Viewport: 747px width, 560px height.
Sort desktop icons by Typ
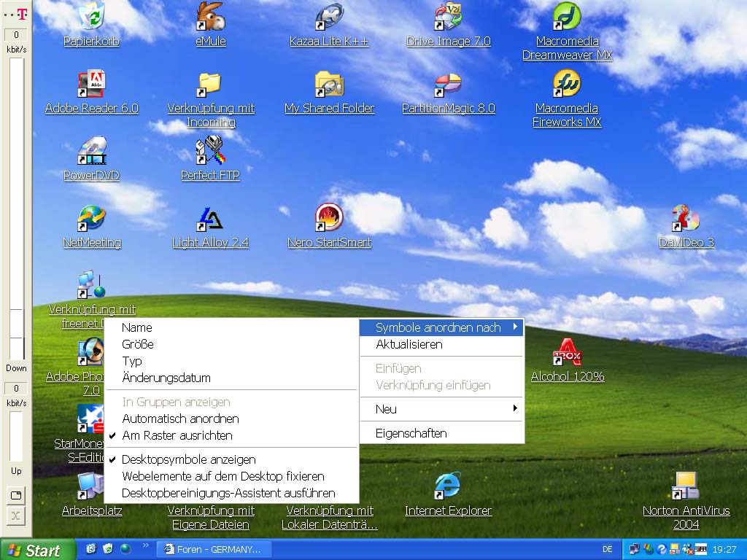coord(231,361)
